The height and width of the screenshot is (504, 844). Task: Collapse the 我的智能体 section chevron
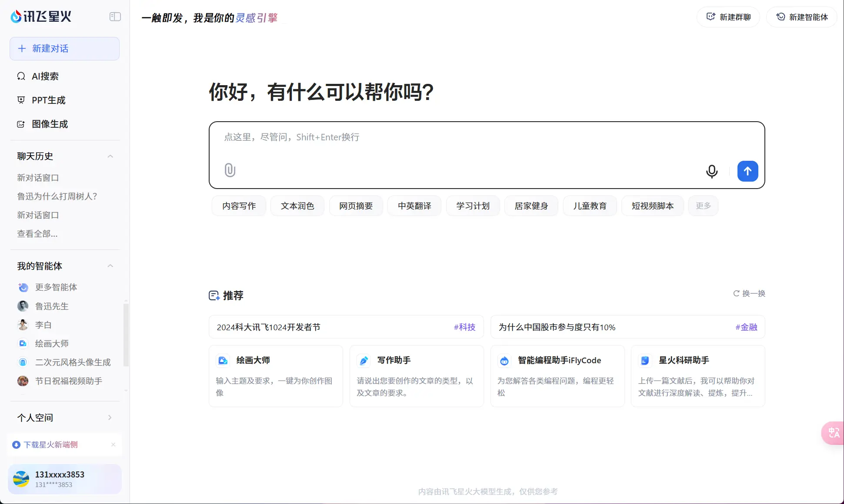coord(110,266)
